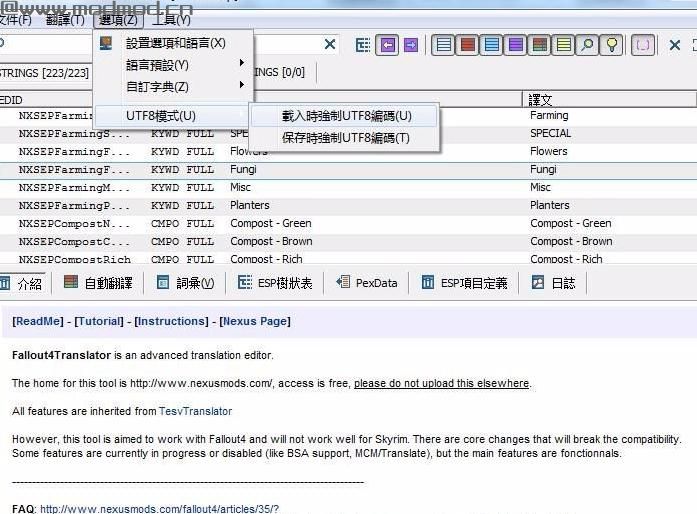Image resolution: width=697 pixels, height=514 pixels.
Task: Expand the 語言預設(Y) submenu
Action: point(175,65)
